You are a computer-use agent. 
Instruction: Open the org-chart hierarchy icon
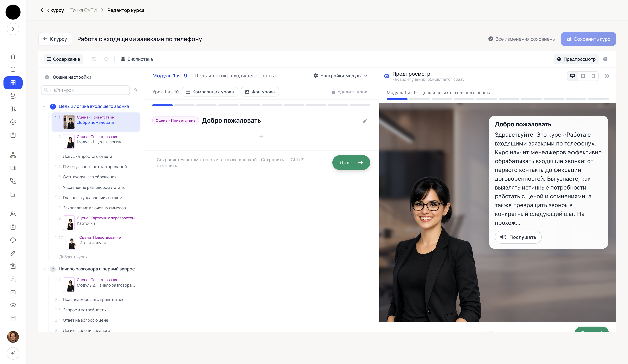click(x=13, y=155)
